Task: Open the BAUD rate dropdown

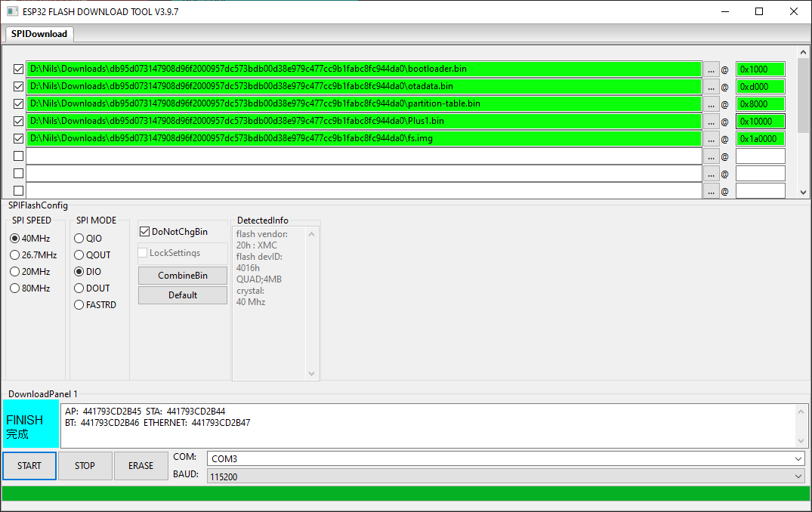Action: [798, 477]
